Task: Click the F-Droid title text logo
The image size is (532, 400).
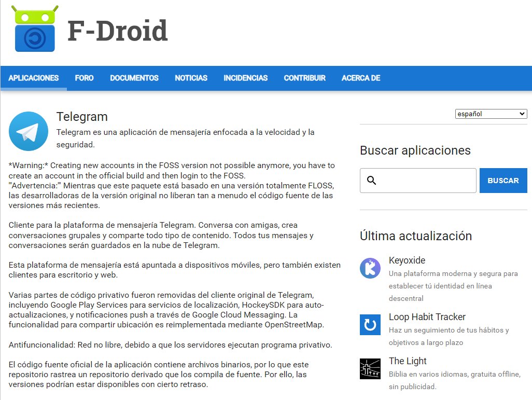Action: [x=117, y=31]
